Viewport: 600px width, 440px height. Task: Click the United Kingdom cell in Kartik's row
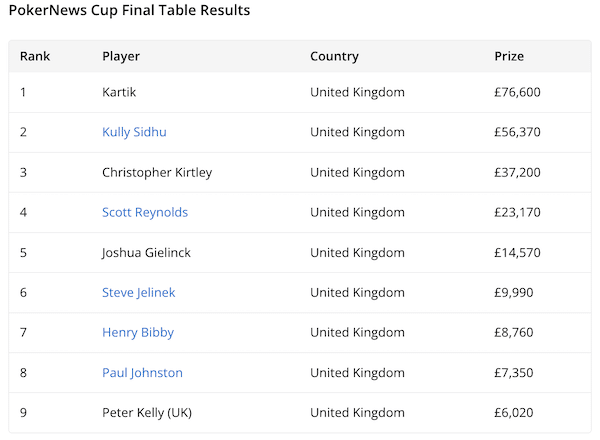[357, 92]
